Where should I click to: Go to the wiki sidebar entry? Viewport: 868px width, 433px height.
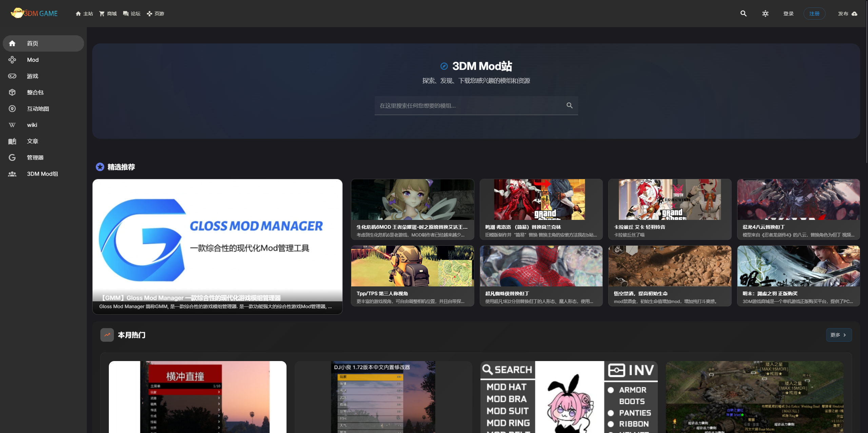tap(32, 125)
